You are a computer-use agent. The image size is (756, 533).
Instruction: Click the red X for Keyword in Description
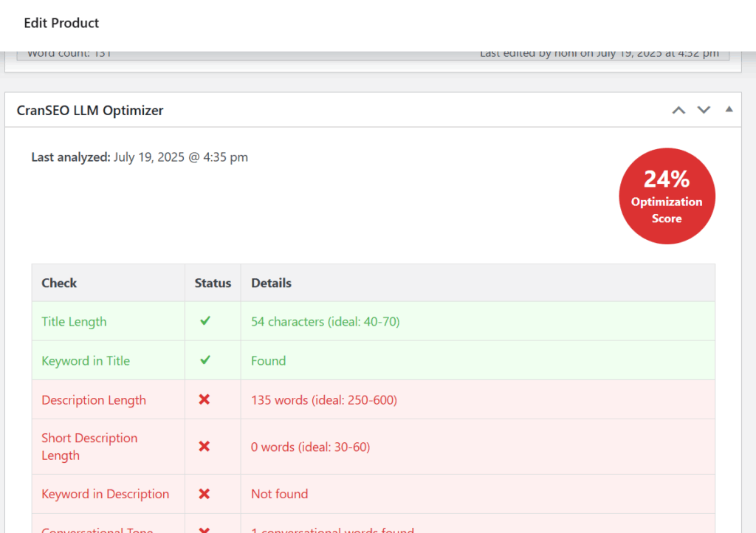(205, 494)
